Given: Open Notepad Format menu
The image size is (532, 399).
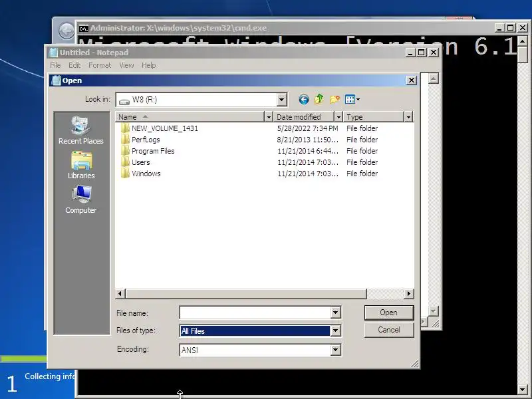Looking at the screenshot, I should coord(99,65).
